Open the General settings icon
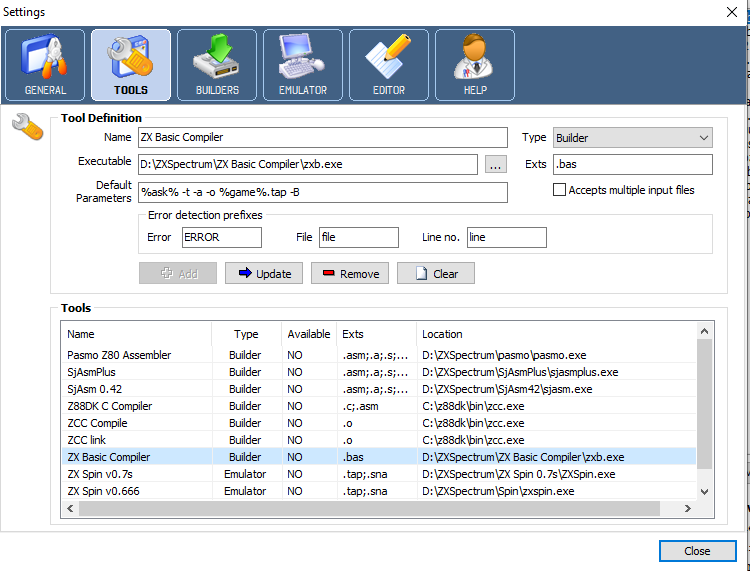Viewport: 750px width, 571px height. pyautogui.click(x=44, y=65)
